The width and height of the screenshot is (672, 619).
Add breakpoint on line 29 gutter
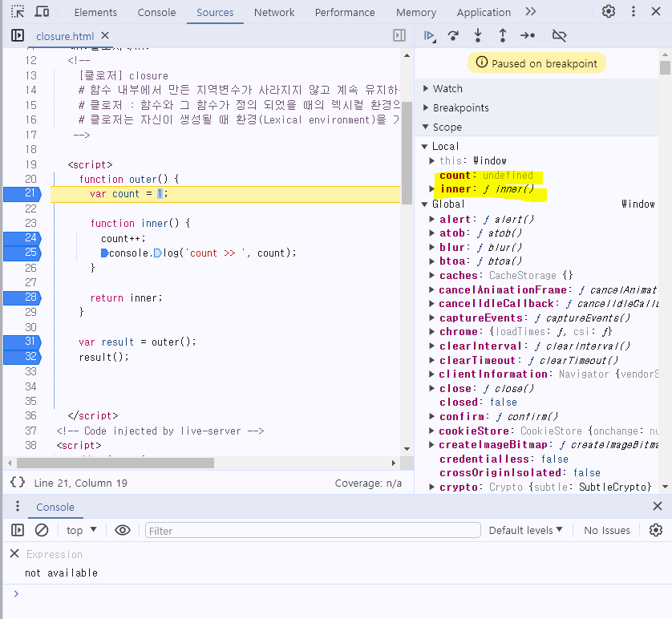tap(30, 312)
